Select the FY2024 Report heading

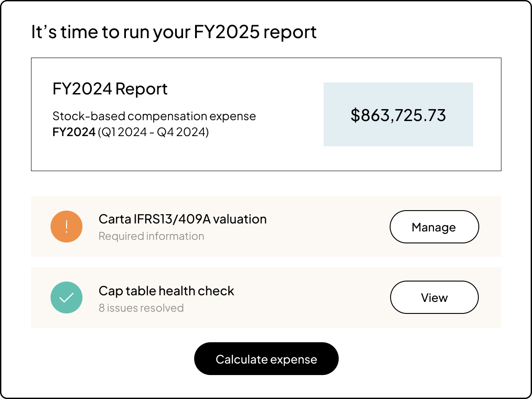point(110,89)
